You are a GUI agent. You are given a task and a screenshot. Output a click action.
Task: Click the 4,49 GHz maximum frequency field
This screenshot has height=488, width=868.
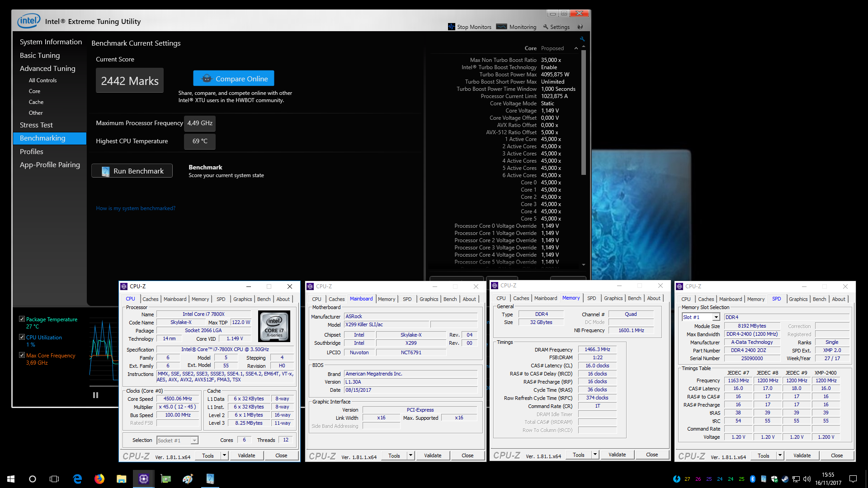tap(200, 123)
